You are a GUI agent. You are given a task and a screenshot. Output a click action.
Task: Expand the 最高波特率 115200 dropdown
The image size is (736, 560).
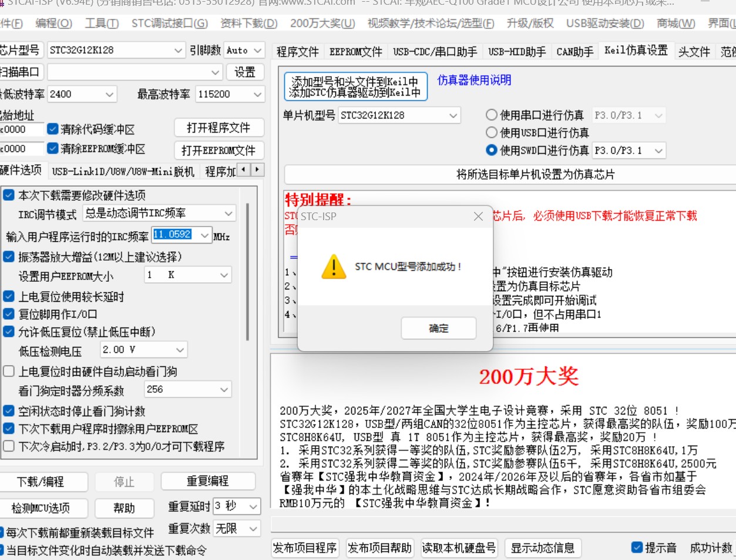257,94
